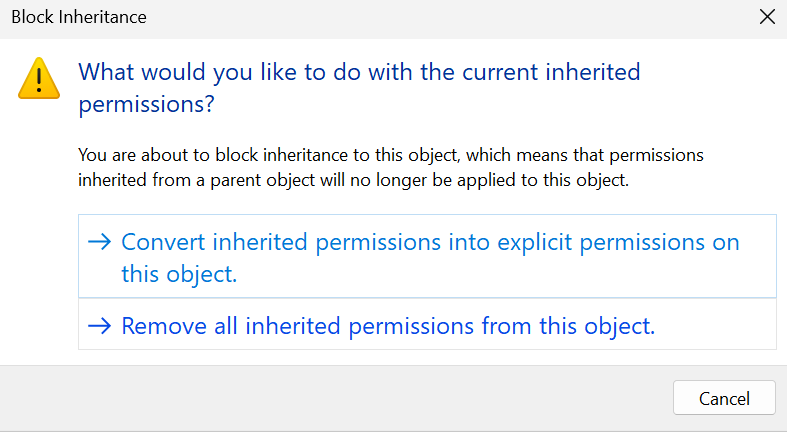Click the yellow warning triangle icon
The height and width of the screenshot is (433, 787).
coord(38,79)
